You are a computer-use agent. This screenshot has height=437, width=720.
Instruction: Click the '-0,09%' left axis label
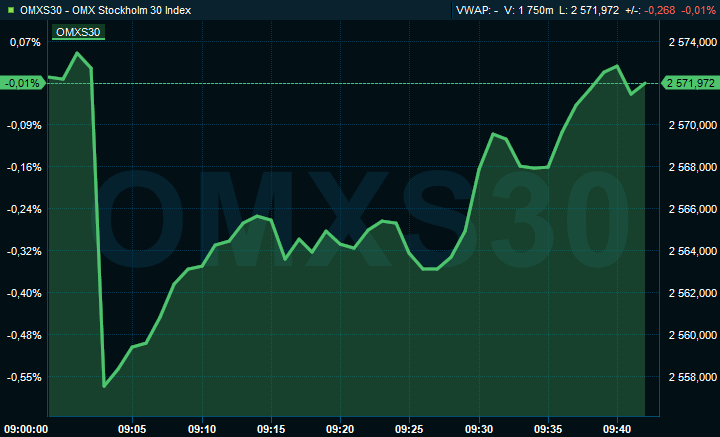coord(23,125)
